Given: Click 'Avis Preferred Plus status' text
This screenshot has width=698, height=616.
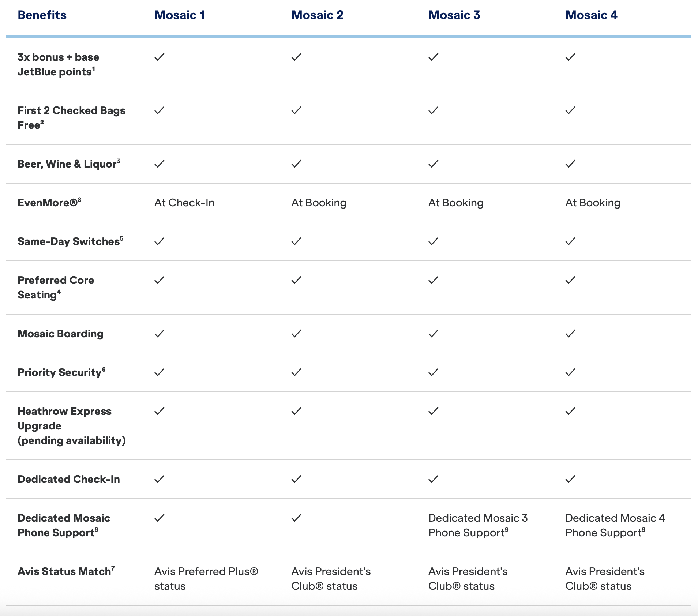Looking at the screenshot, I should tap(206, 579).
